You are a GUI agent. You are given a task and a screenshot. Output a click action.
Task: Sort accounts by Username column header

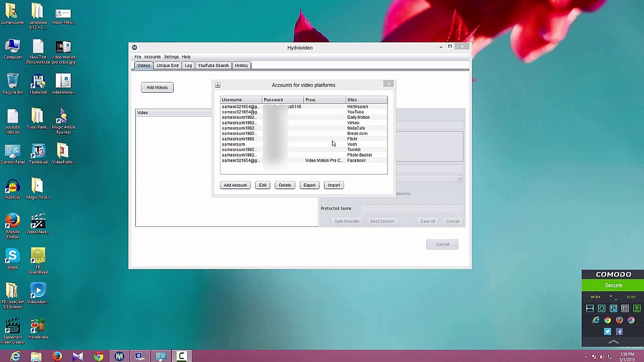tap(241, 100)
